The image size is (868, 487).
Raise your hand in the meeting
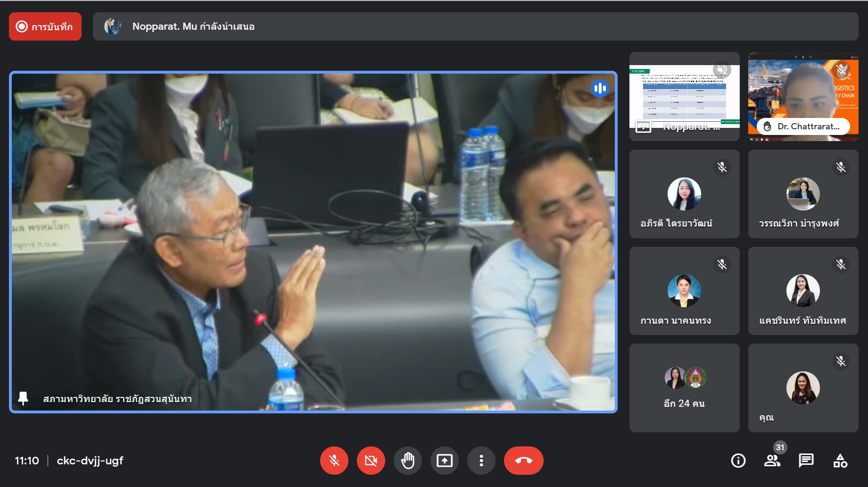click(x=407, y=461)
